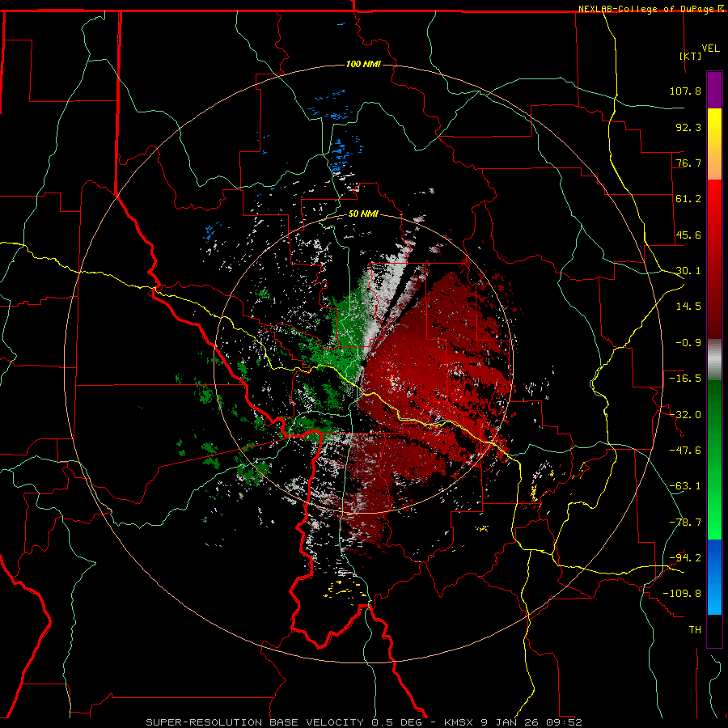This screenshot has height=728, width=728.
Task: Click the 30.1 legend value
Action: click(688, 271)
